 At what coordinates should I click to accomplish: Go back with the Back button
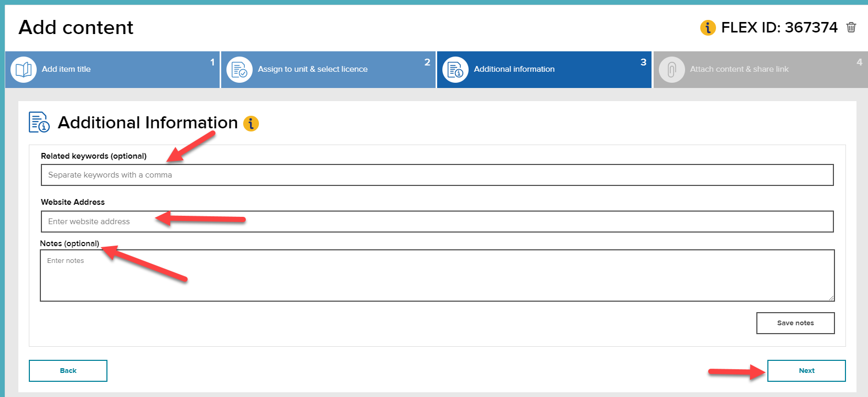[68, 371]
